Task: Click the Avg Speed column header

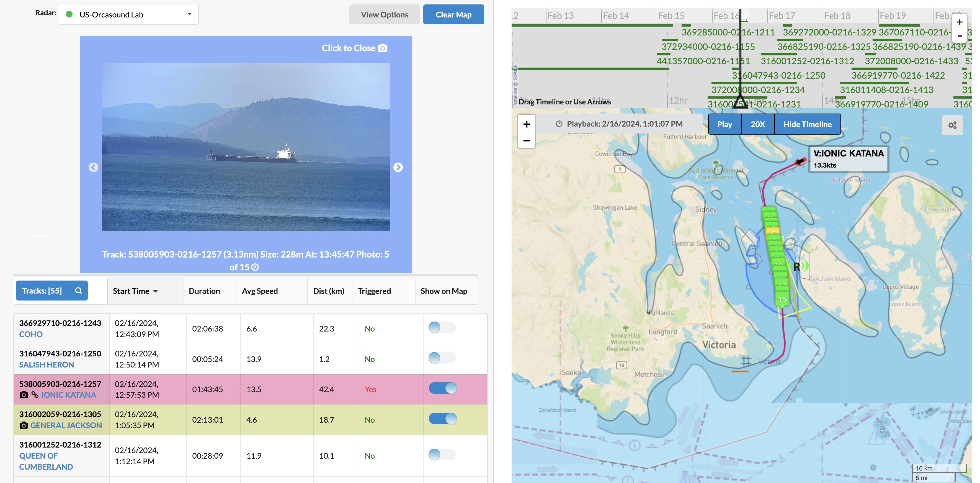Action: tap(260, 291)
